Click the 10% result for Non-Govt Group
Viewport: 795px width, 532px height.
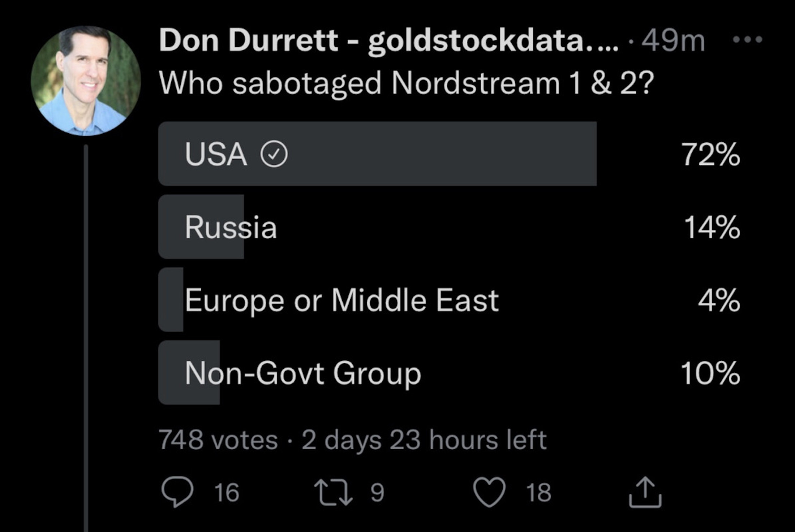click(710, 373)
